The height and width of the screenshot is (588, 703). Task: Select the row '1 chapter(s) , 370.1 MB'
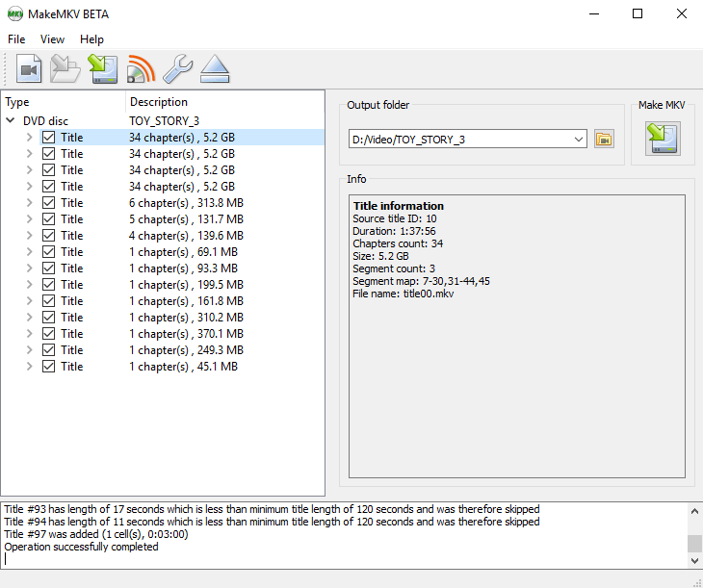pyautogui.click(x=186, y=334)
